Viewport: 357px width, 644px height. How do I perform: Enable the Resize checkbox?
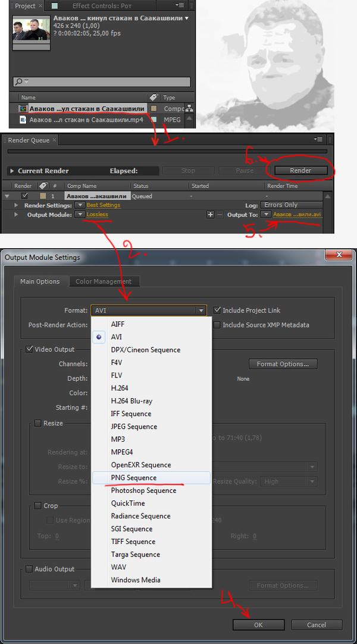(x=37, y=423)
